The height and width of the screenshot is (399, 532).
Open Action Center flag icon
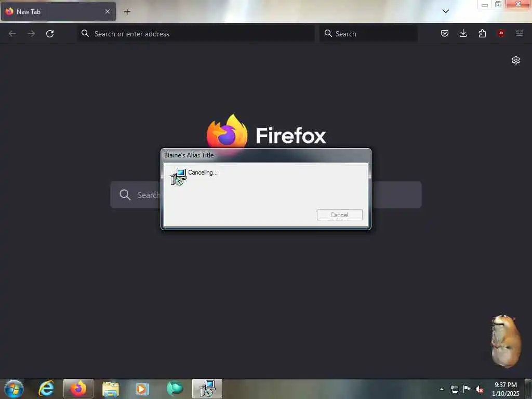pos(467,389)
